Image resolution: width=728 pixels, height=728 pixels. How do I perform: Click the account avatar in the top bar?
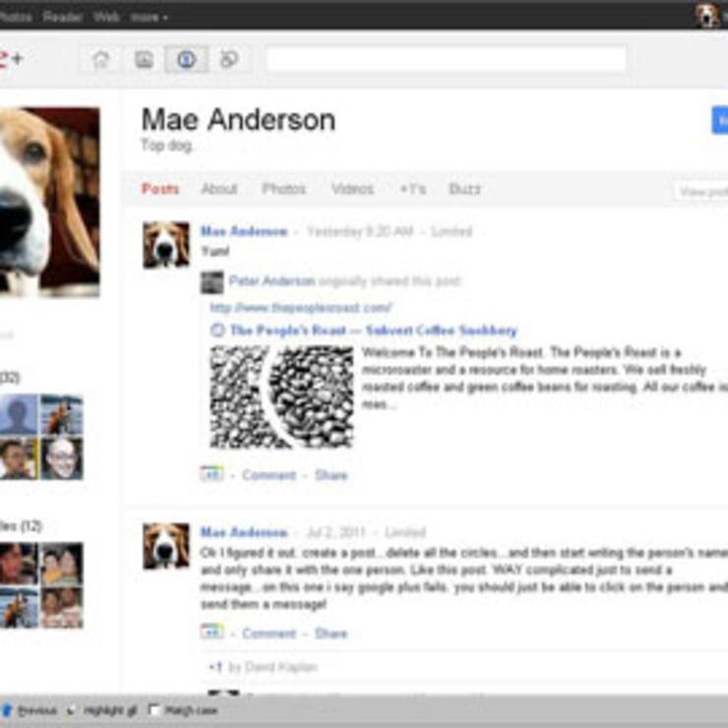(708, 16)
